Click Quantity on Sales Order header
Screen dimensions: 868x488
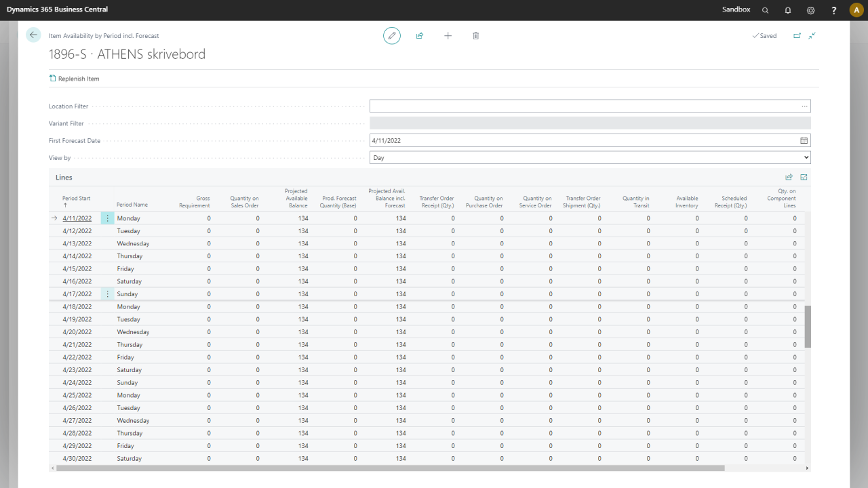tap(244, 202)
